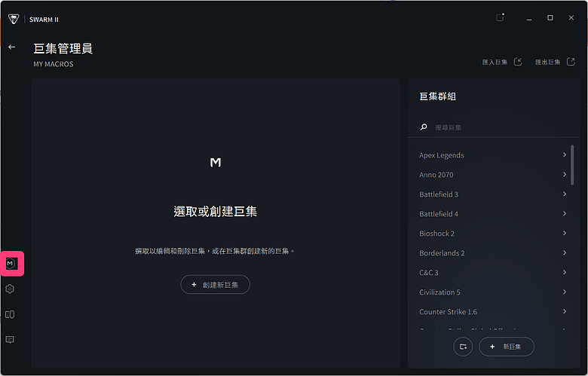The image size is (588, 376).
Task: Click the Turtle Beach Swarm II logo
Action: click(14, 19)
